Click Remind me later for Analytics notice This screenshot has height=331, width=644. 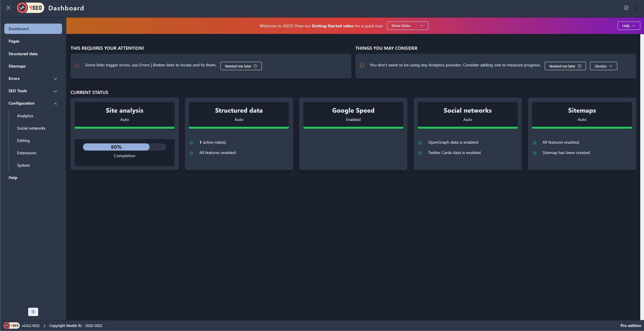(x=565, y=66)
